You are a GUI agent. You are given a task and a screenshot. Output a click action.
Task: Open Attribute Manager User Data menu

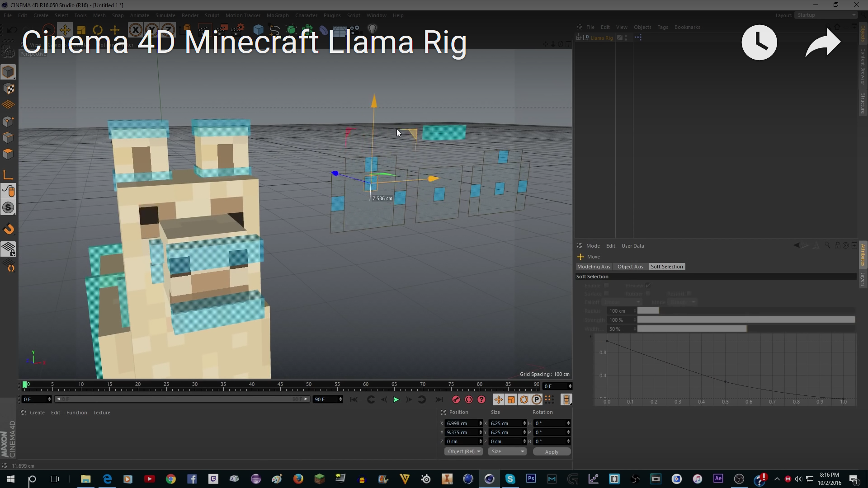click(632, 246)
